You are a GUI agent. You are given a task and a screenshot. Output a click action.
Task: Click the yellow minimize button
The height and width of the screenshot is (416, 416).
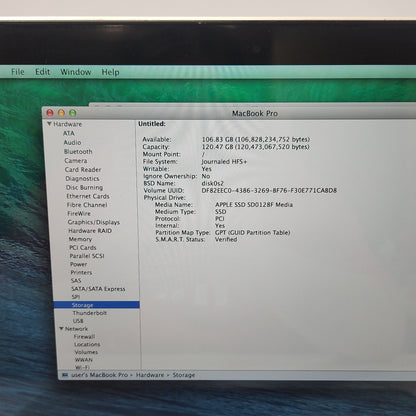61,113
